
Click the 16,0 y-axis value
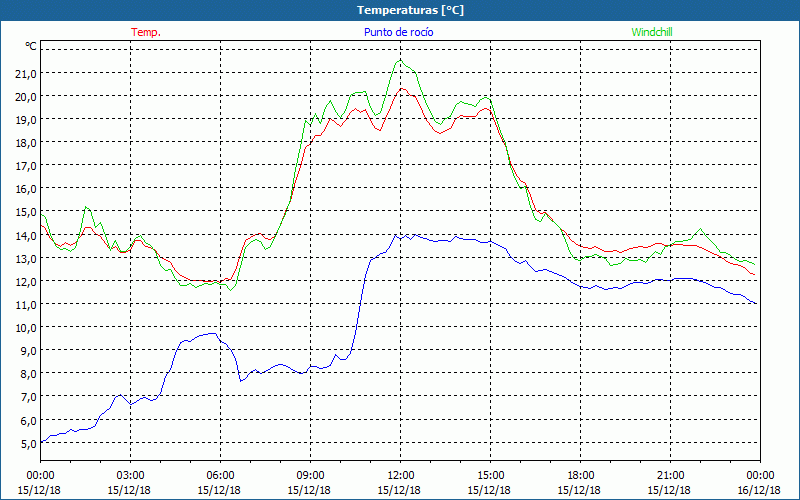pyautogui.click(x=26, y=189)
